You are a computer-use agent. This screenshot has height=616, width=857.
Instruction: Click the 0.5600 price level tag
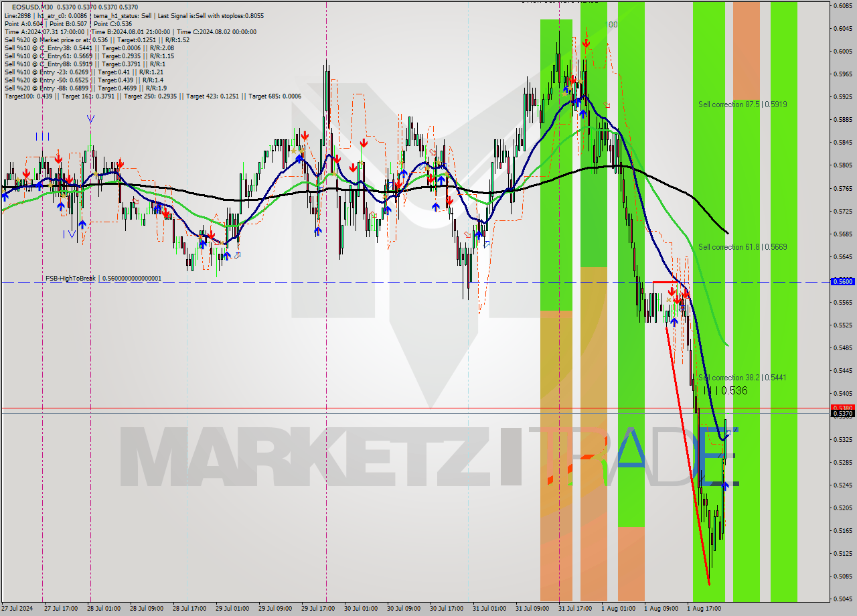tap(842, 282)
